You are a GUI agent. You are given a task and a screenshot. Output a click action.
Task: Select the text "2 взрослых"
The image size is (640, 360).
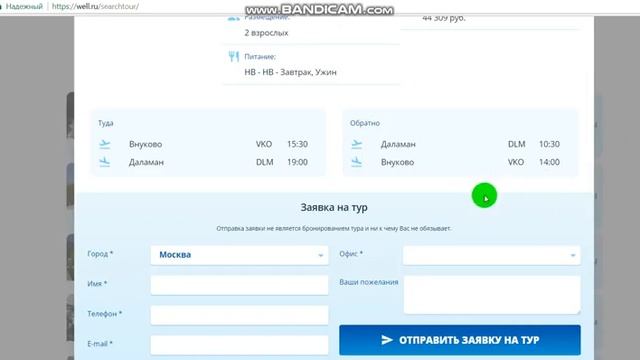click(x=266, y=33)
